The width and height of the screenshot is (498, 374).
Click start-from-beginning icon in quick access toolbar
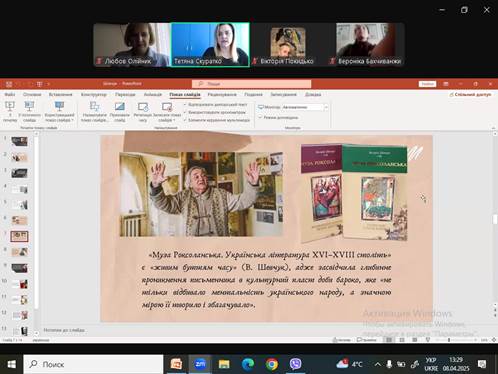[x=39, y=84]
